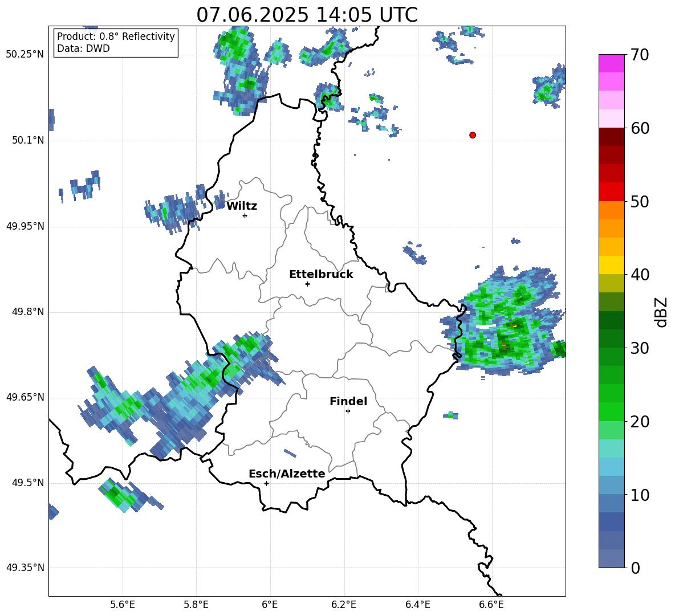675x616 pixels.
Task: Select the Ettelbruck city label
Action: [x=321, y=275]
